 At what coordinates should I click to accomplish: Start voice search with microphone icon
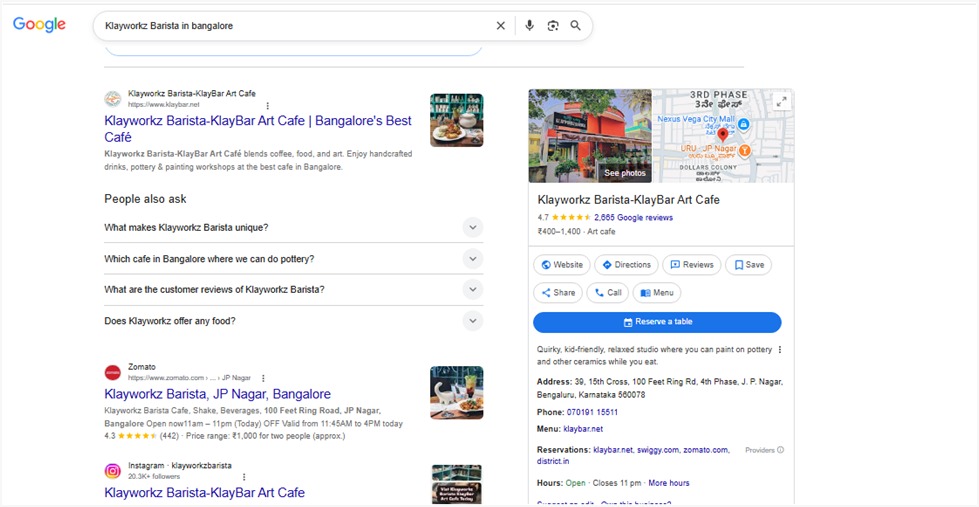pos(529,26)
